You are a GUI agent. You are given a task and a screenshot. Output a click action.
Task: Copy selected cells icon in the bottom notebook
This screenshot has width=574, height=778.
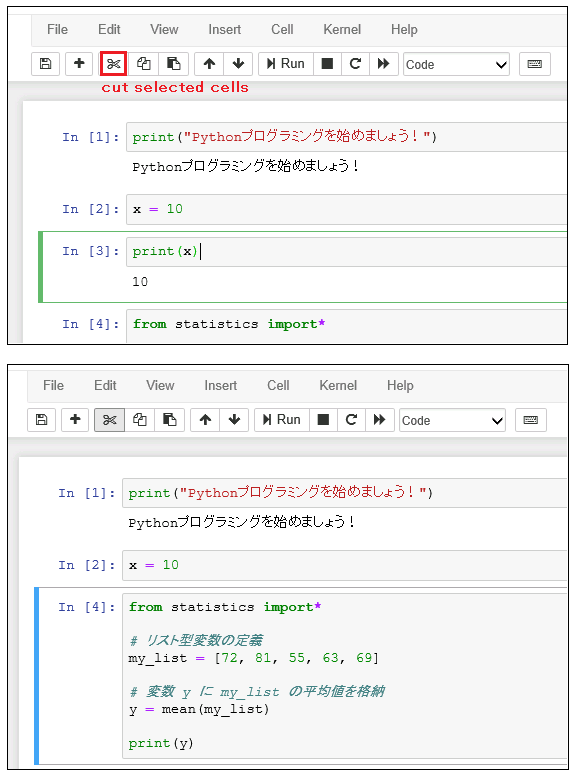click(139, 420)
